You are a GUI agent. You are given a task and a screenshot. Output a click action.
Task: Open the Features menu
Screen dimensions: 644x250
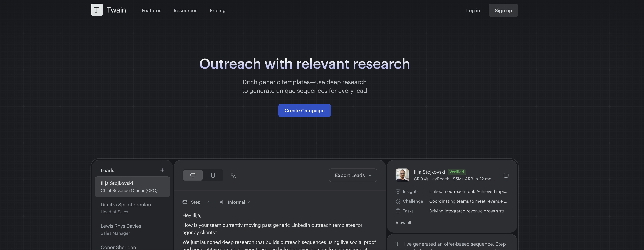[x=151, y=10]
